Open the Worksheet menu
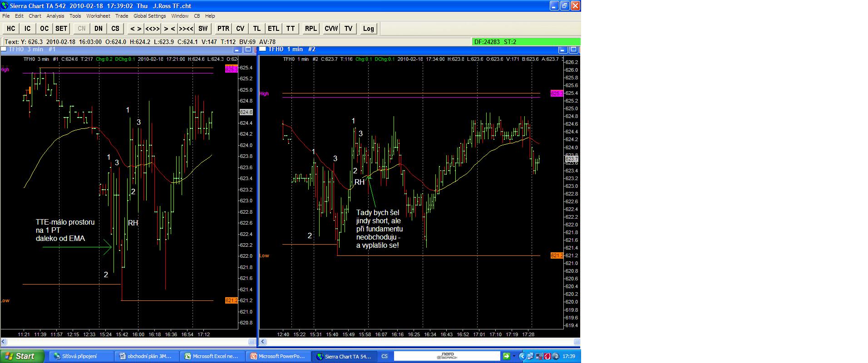This screenshot has width=868, height=363. coord(98,16)
